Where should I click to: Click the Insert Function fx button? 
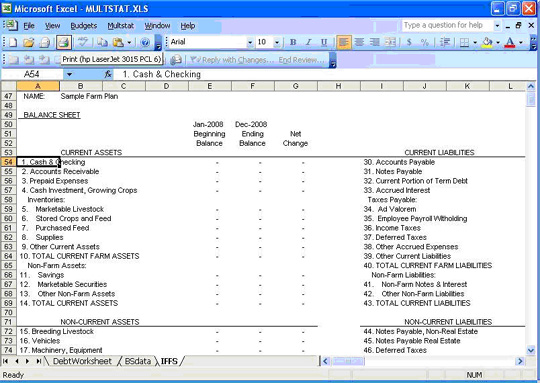(108, 74)
